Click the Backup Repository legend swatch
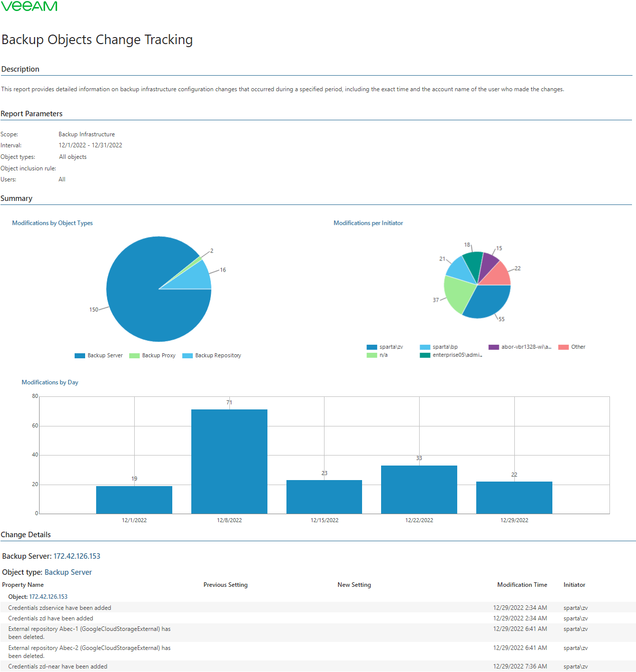This screenshot has width=636, height=672. tap(187, 356)
